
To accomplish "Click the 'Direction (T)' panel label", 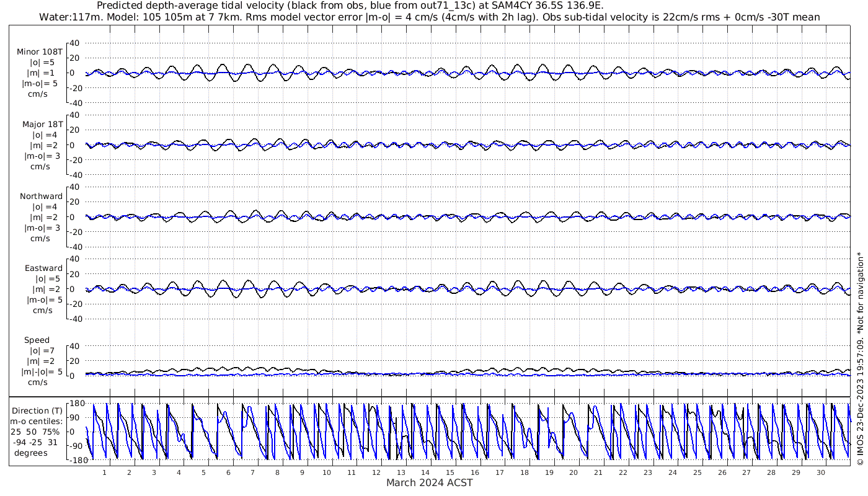I will pyautogui.click(x=38, y=410).
